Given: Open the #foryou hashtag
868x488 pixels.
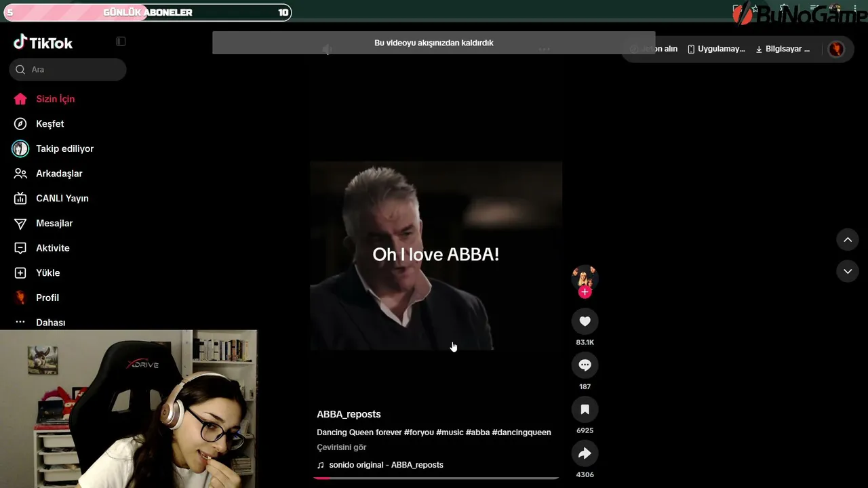Looking at the screenshot, I should click(419, 432).
